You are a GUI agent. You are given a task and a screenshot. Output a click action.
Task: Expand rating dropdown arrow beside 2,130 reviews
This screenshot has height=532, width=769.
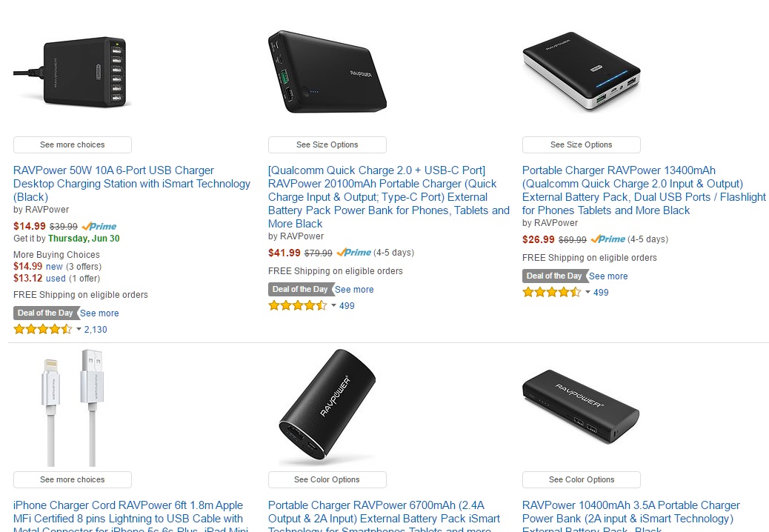coord(79,330)
